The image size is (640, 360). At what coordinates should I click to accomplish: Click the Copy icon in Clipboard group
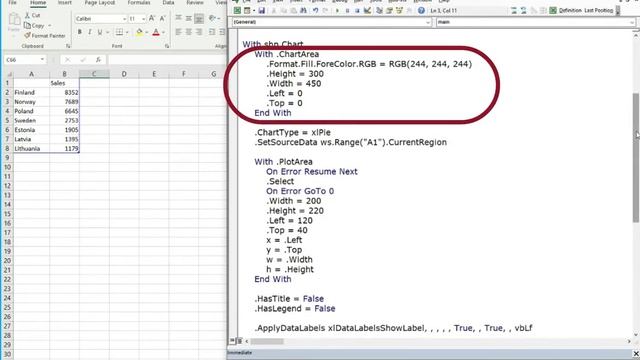point(27,26)
